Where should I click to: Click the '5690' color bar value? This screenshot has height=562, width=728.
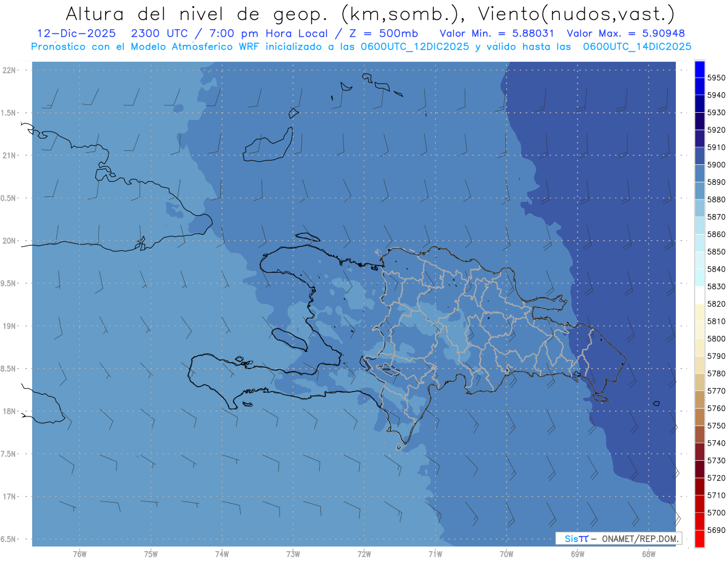click(716, 530)
